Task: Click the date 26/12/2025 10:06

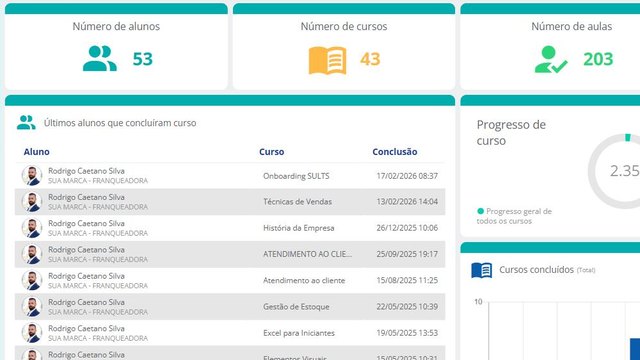Action: tap(407, 228)
